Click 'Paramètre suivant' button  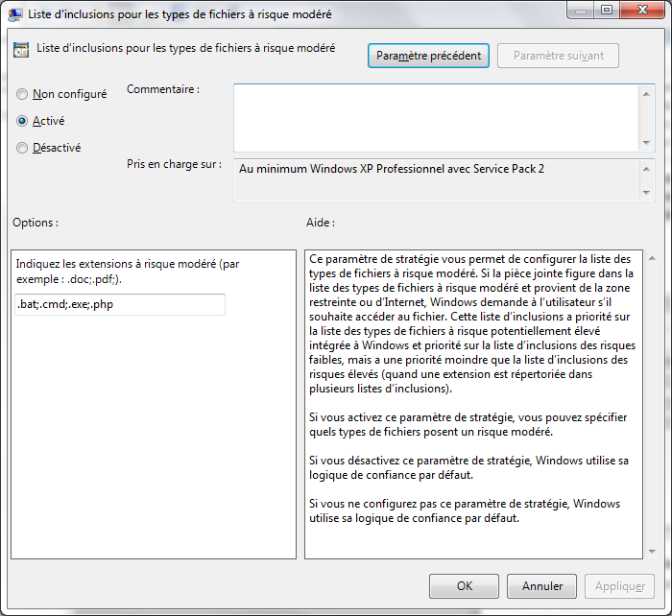coord(559,56)
